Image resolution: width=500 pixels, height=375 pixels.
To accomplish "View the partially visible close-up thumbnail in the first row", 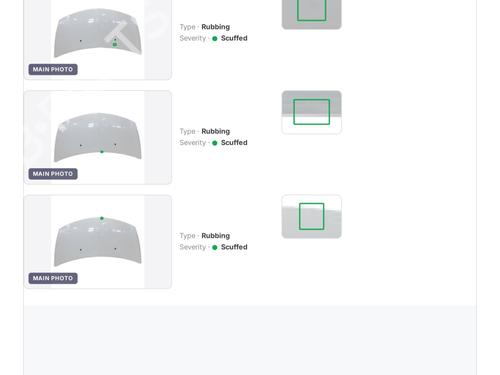I will (x=312, y=14).
